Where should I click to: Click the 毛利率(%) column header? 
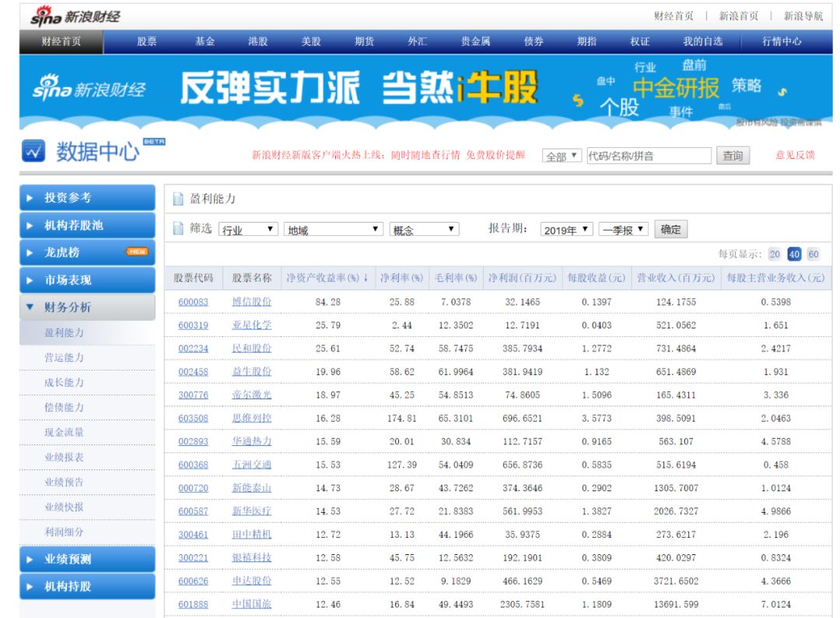(455, 278)
